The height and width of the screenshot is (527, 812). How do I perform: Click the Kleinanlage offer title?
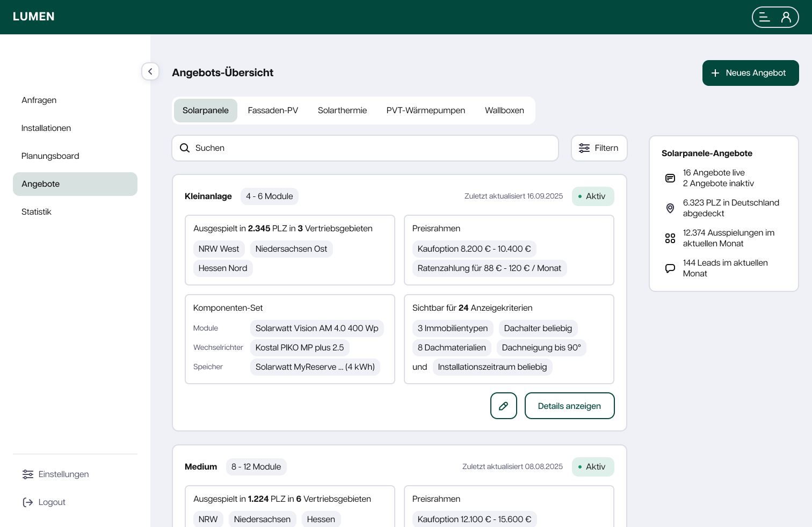(208, 196)
